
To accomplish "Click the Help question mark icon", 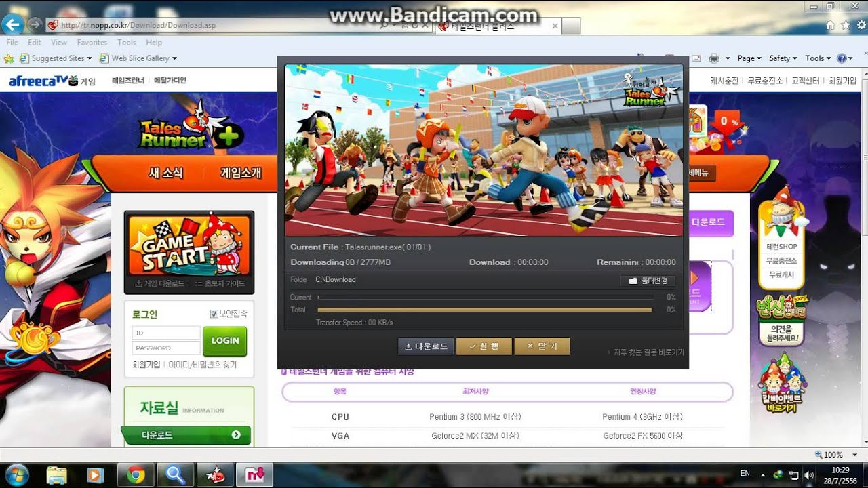I will (x=842, y=58).
